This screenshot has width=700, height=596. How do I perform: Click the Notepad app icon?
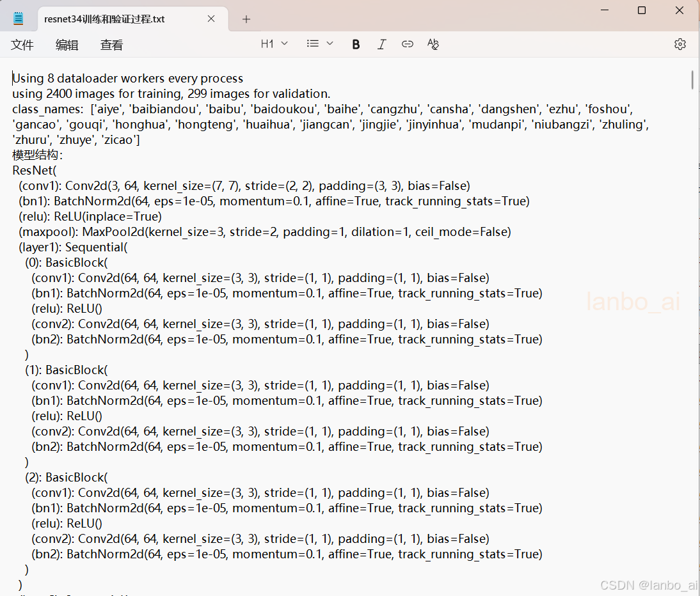(19, 19)
